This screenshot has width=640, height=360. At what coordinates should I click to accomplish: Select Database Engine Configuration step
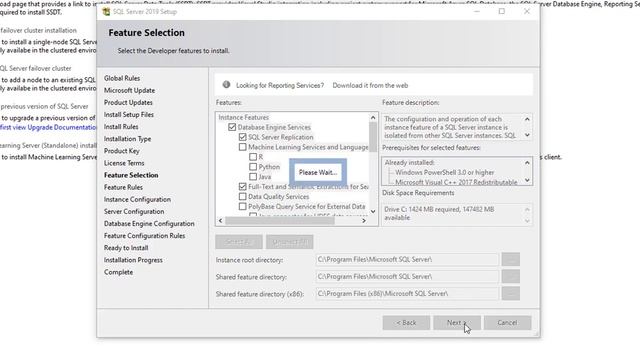(149, 224)
